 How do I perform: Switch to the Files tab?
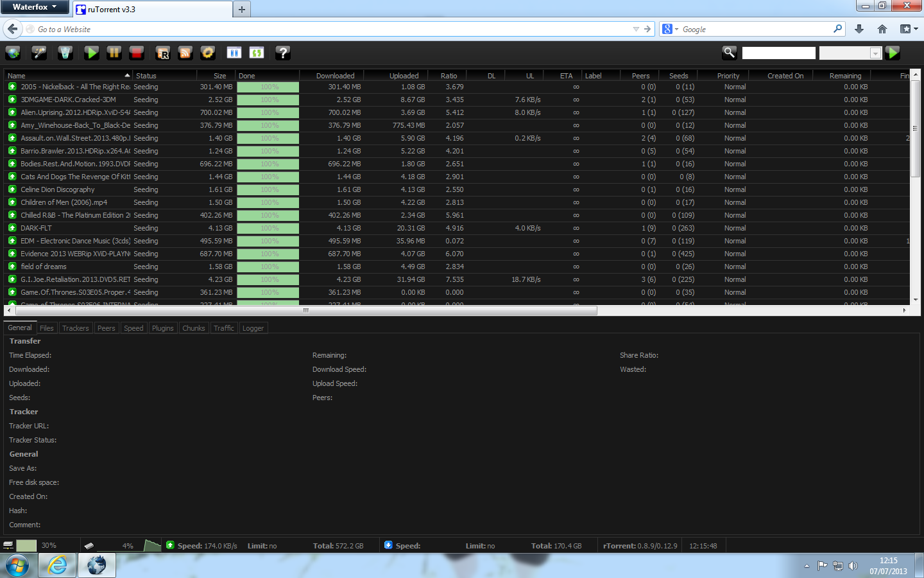click(47, 328)
